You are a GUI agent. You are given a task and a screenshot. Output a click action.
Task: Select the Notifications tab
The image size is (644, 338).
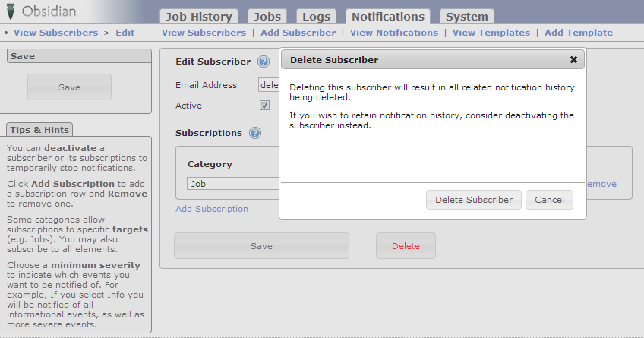(387, 17)
